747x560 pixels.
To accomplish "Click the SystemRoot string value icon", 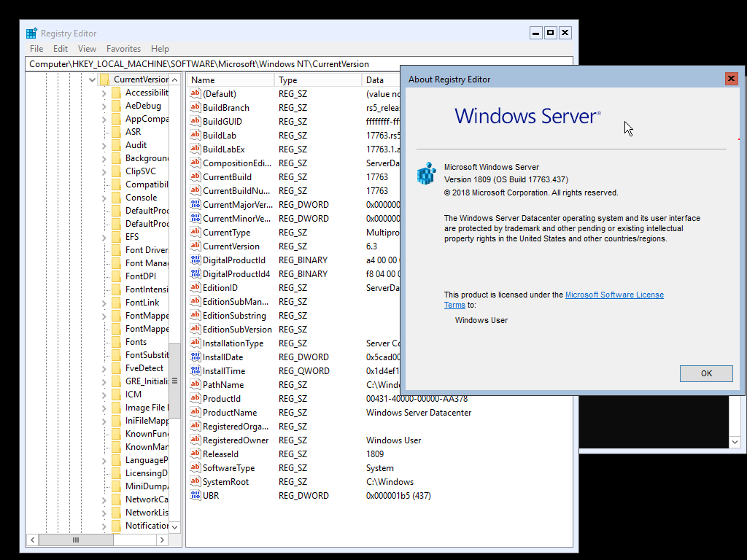I will (x=196, y=481).
